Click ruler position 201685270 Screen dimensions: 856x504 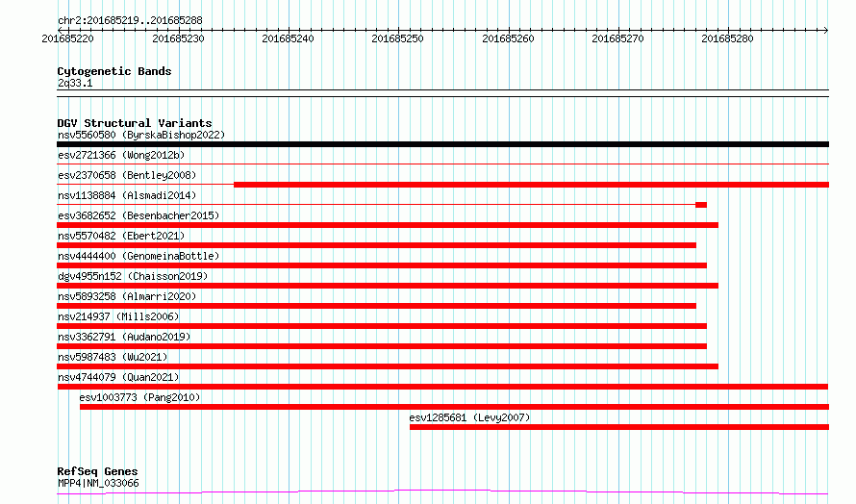(617, 38)
